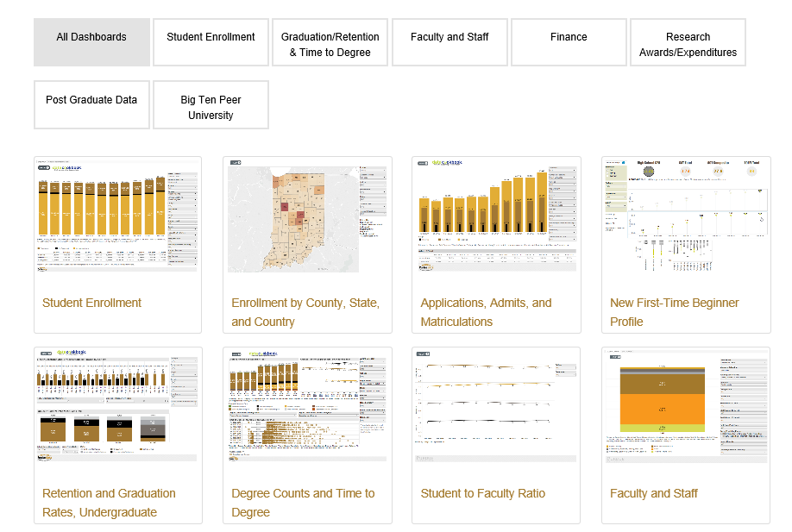
Task: Visit the Degree Counts and Time to Degree link
Action: pyautogui.click(x=303, y=503)
